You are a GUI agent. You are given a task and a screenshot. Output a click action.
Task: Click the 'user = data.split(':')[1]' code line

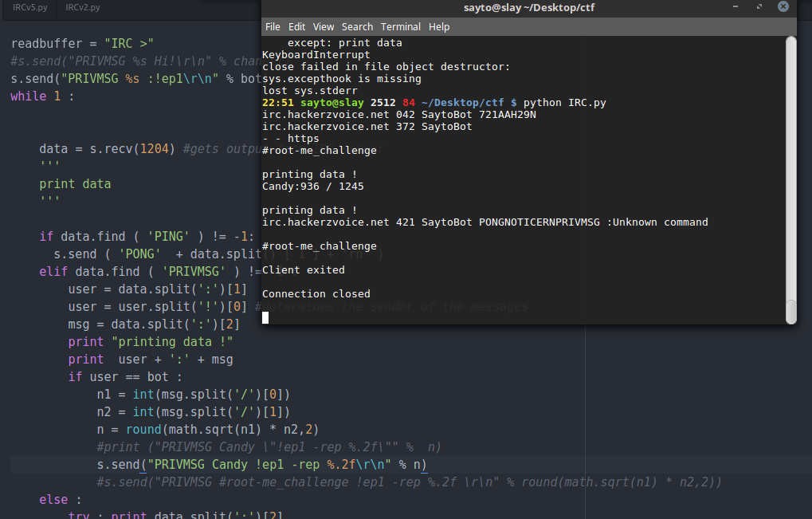(158, 289)
